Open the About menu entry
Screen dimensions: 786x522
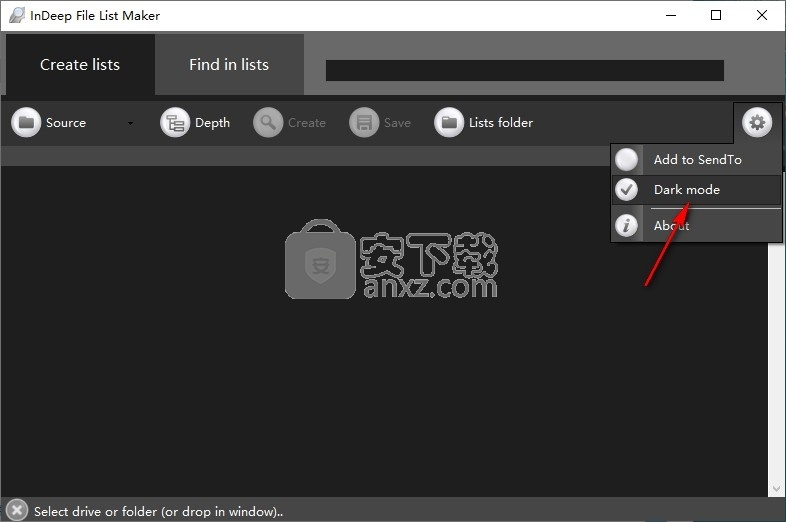[x=696, y=225]
